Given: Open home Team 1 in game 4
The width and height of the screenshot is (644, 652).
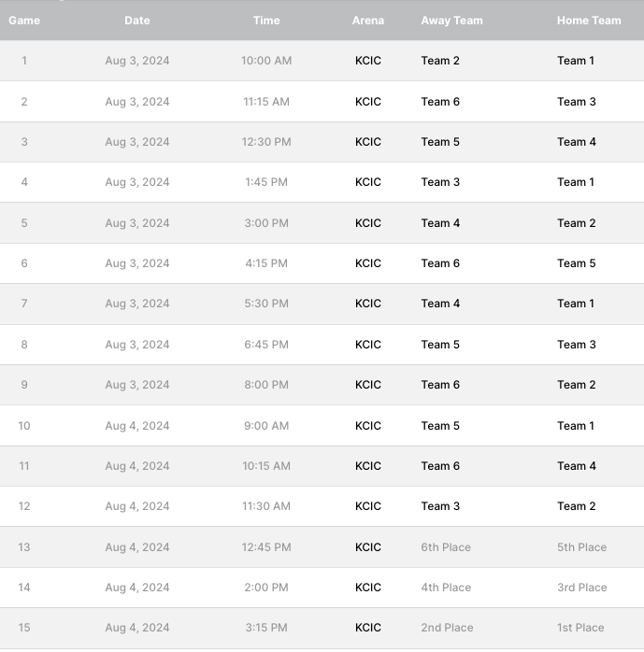Looking at the screenshot, I should tap(576, 182).
